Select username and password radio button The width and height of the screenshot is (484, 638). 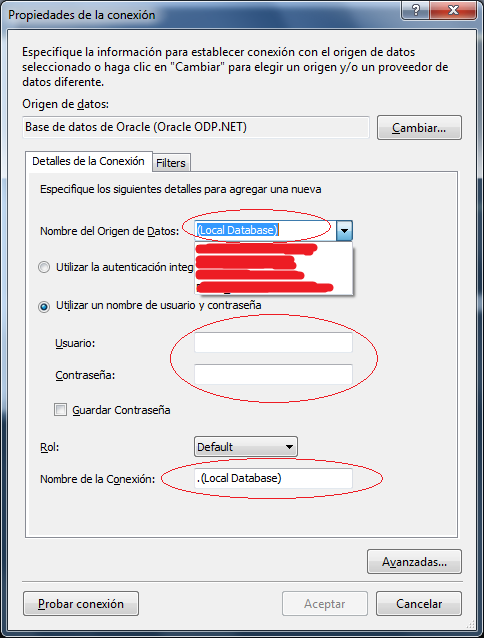(x=44, y=306)
